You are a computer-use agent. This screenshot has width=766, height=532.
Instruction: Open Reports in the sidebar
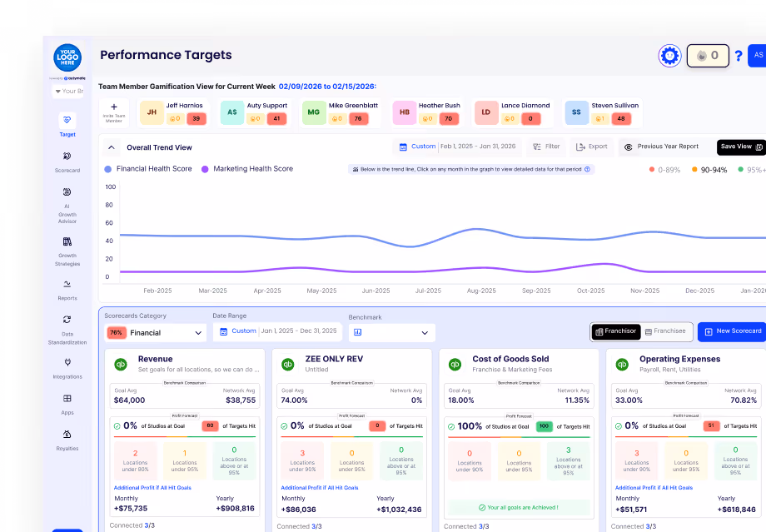point(67,291)
